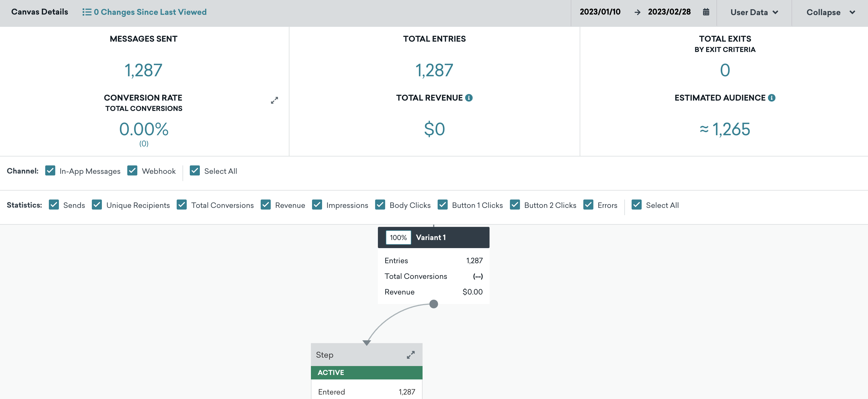Click the Collapse dropdown chevron
This screenshot has height=399, width=868.
point(852,12)
